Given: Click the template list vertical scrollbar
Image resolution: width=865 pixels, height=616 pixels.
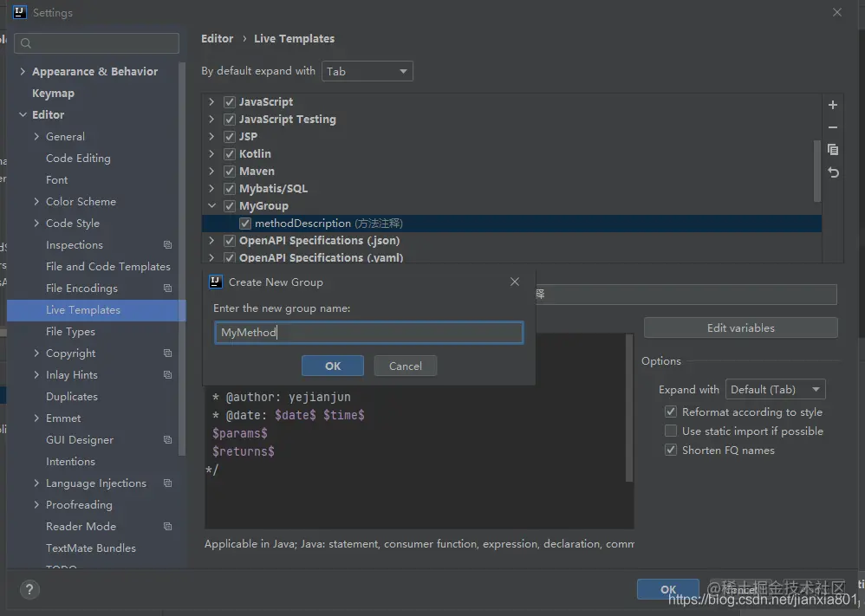Looking at the screenshot, I should point(817,172).
